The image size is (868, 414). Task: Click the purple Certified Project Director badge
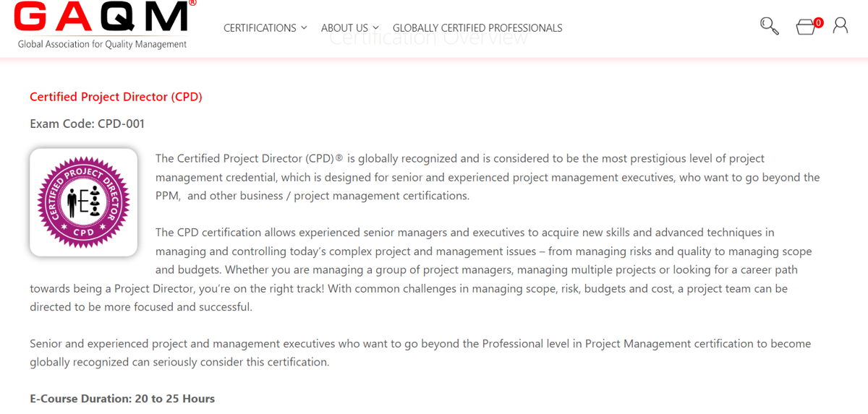pos(84,202)
